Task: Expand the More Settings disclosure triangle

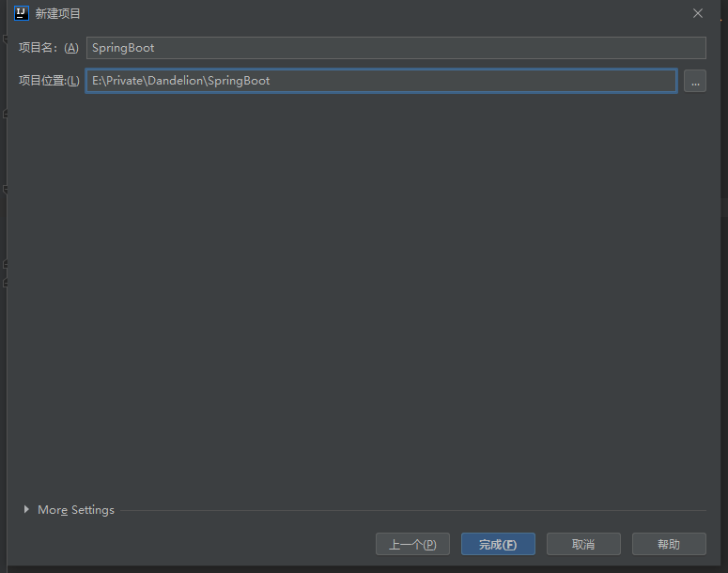Action: pos(26,510)
